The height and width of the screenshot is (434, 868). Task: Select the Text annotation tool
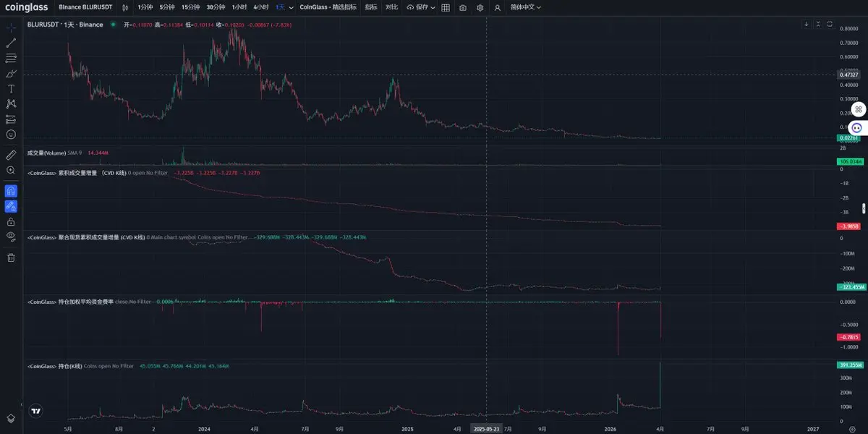[x=11, y=88]
